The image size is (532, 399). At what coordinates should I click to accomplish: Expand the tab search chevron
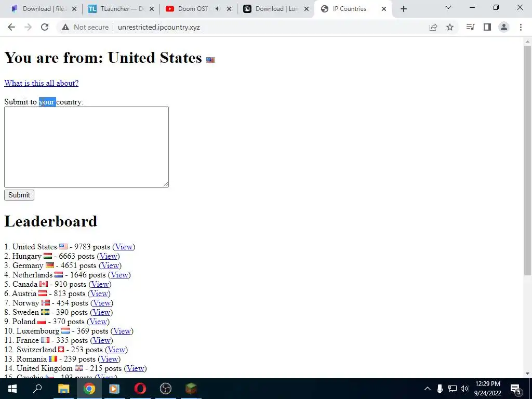(x=448, y=7)
